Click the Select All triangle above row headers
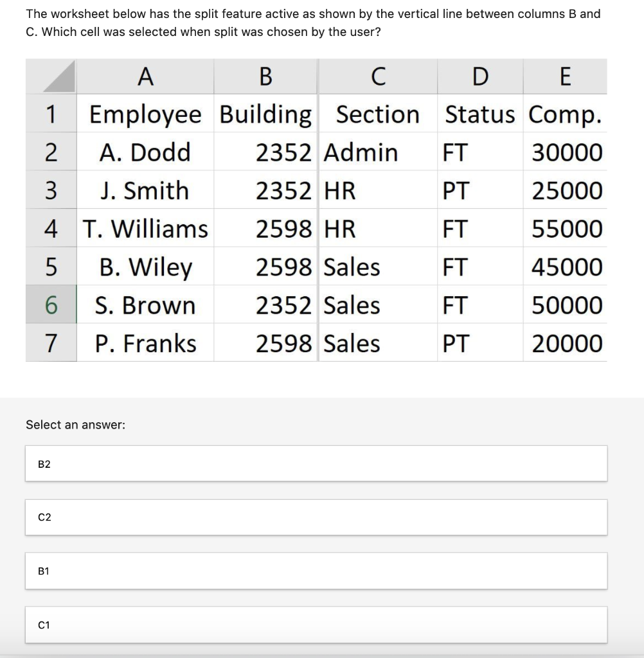This screenshot has height=658, width=644. (x=51, y=76)
